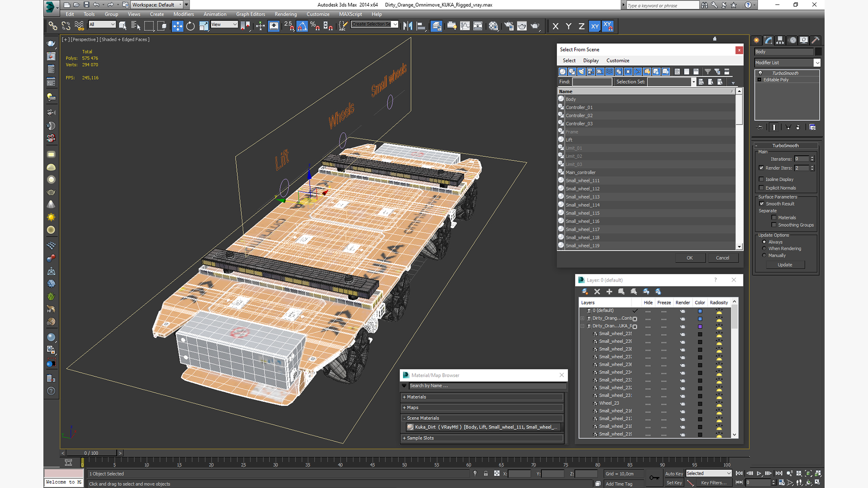Toggle the Angle Snap icon
This screenshot has width=868, height=488.
pos(302,26)
